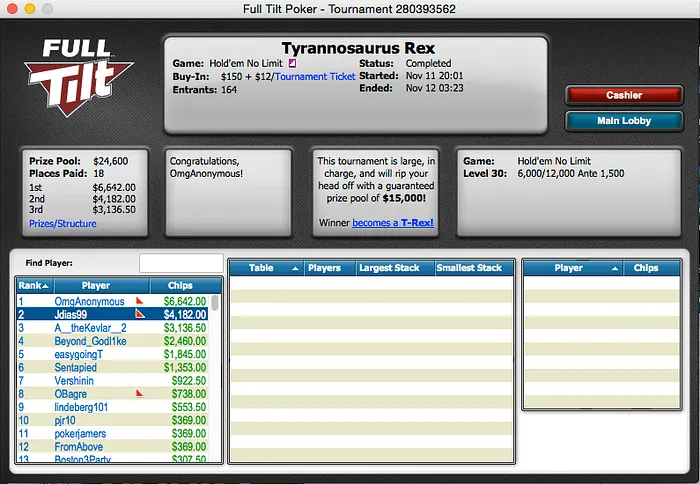Viewport: 700px width, 484px height.
Task: Click the red flag icon next to Jdias99
Action: [x=140, y=314]
